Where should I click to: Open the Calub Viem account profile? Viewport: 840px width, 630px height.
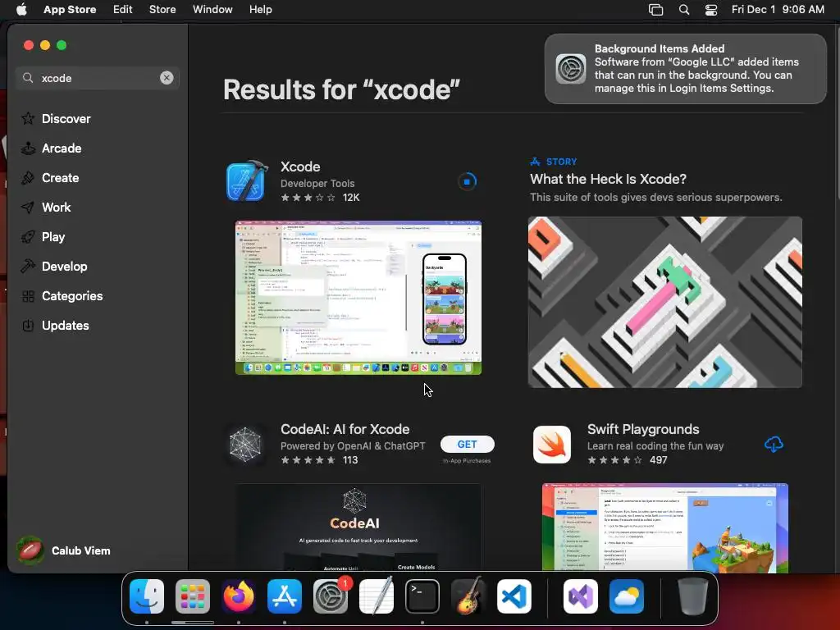(64, 550)
